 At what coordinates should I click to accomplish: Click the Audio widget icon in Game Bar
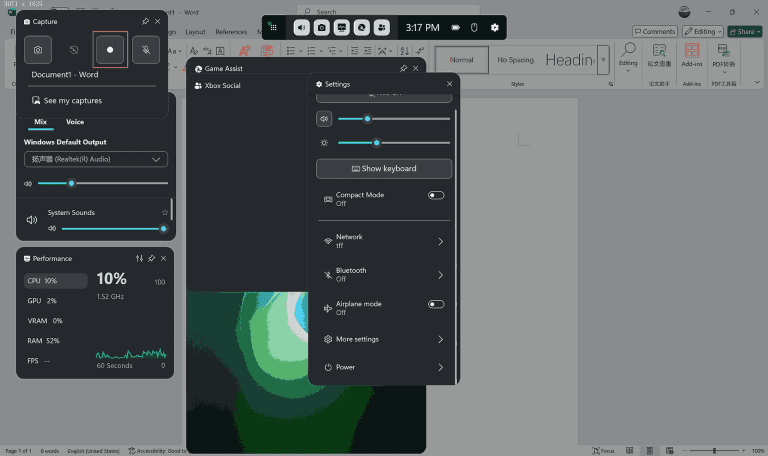302,28
